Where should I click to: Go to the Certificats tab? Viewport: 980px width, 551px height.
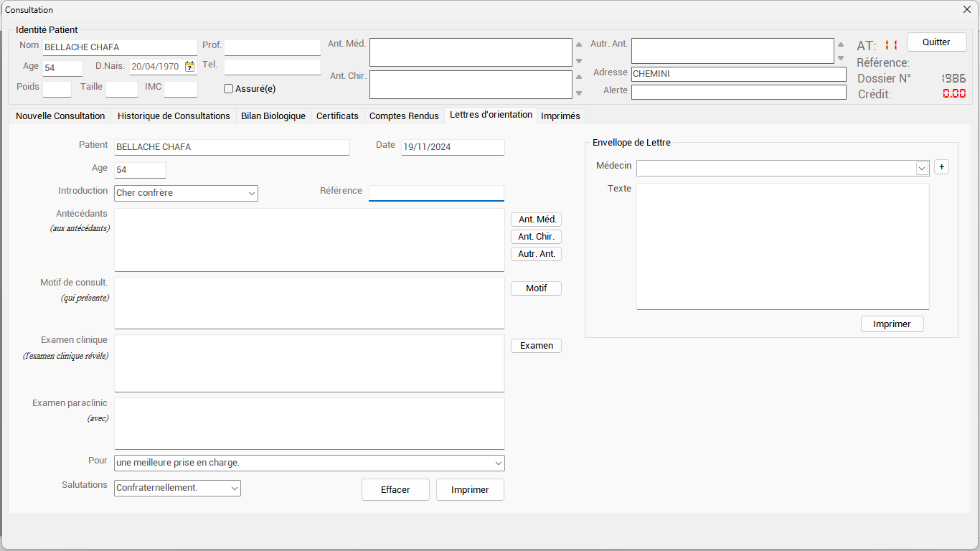tap(337, 116)
